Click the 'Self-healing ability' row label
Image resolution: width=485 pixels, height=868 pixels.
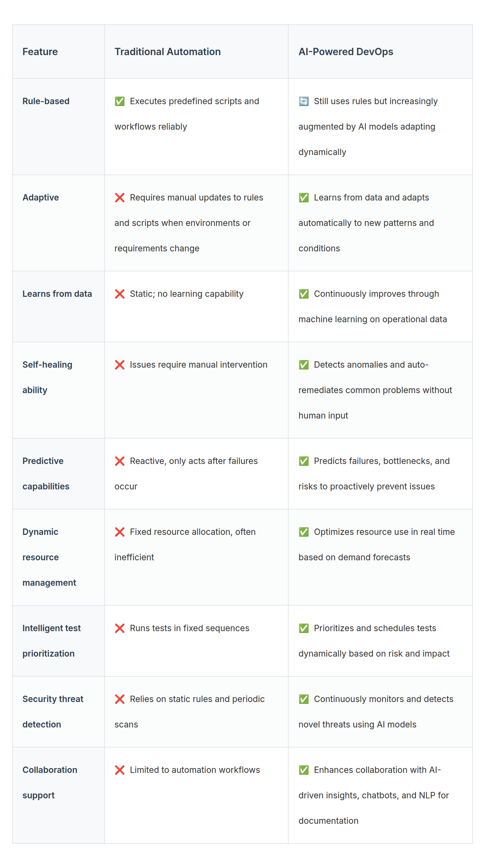pos(47,377)
